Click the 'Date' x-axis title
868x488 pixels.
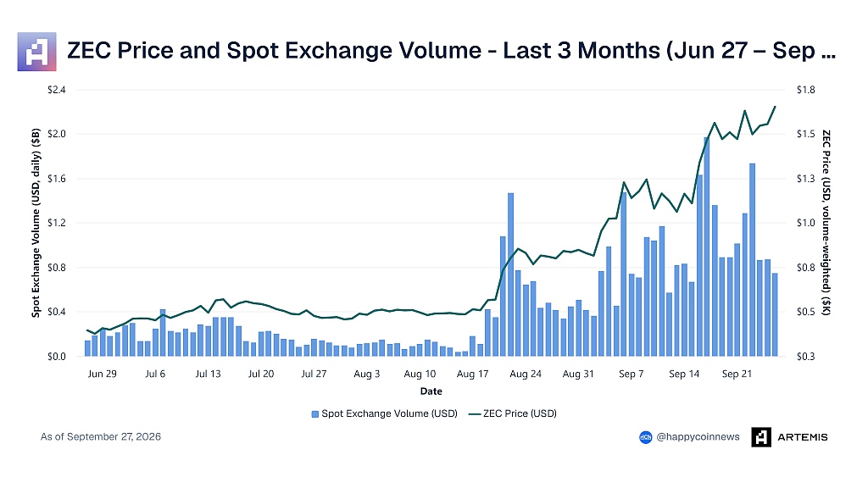431,391
